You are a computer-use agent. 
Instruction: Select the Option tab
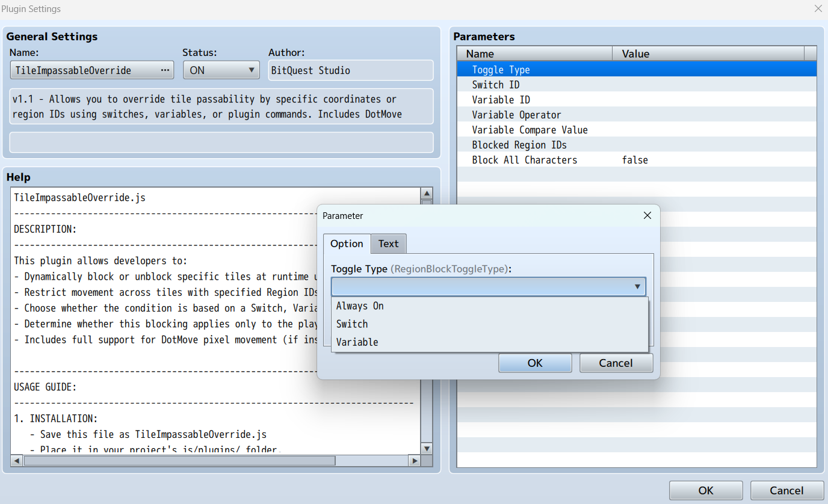click(347, 244)
